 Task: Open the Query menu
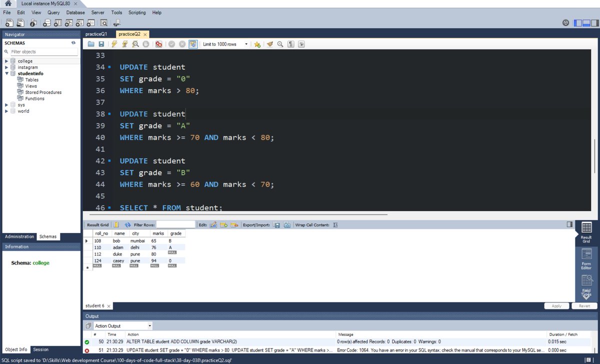[53, 12]
